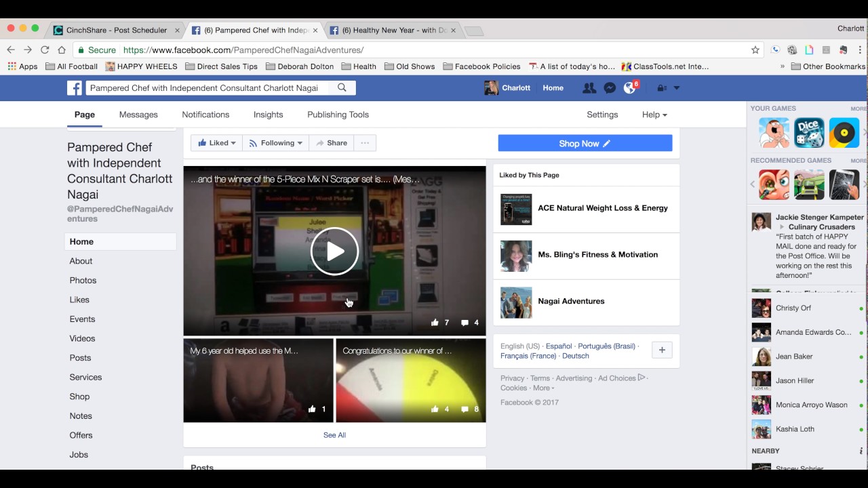Open the Insights tab

point(269,115)
